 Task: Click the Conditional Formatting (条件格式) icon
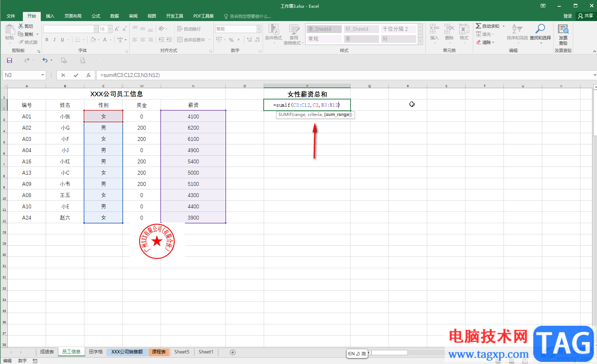[x=274, y=29]
